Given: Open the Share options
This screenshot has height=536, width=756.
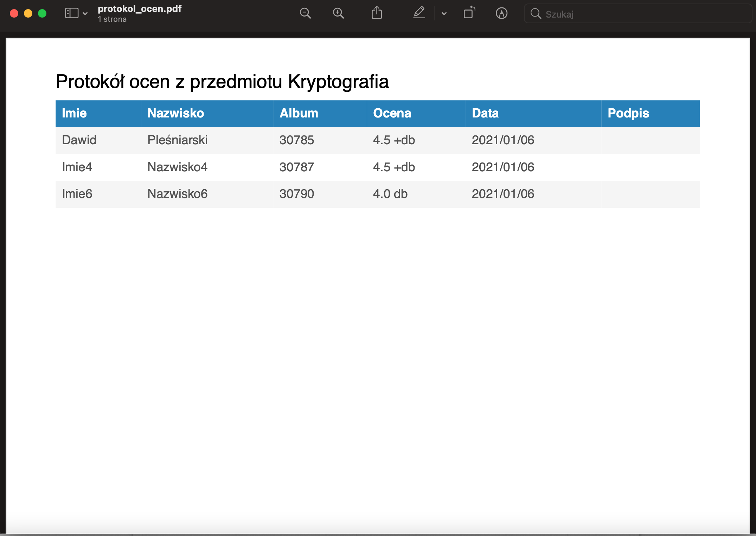Looking at the screenshot, I should (377, 13).
